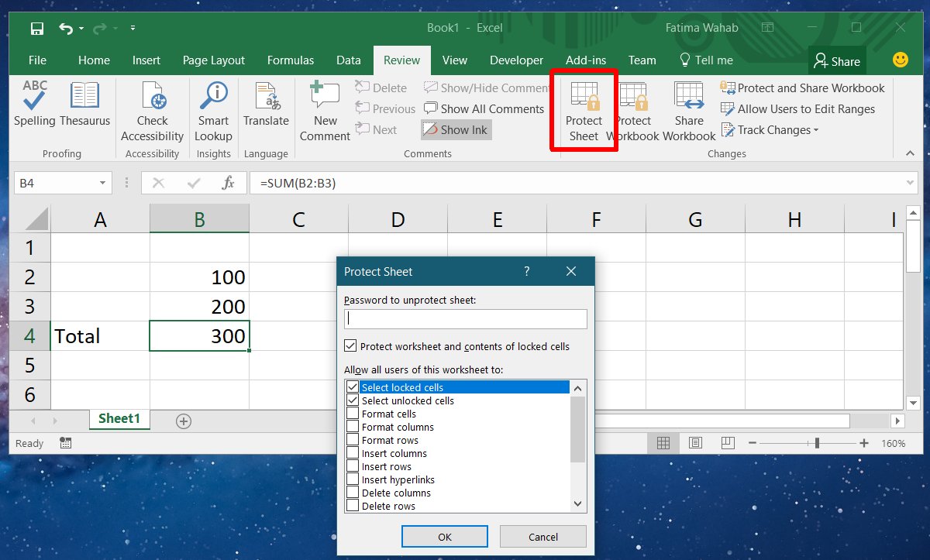Open the File tab
Image resolution: width=930 pixels, height=560 pixels.
(x=37, y=60)
